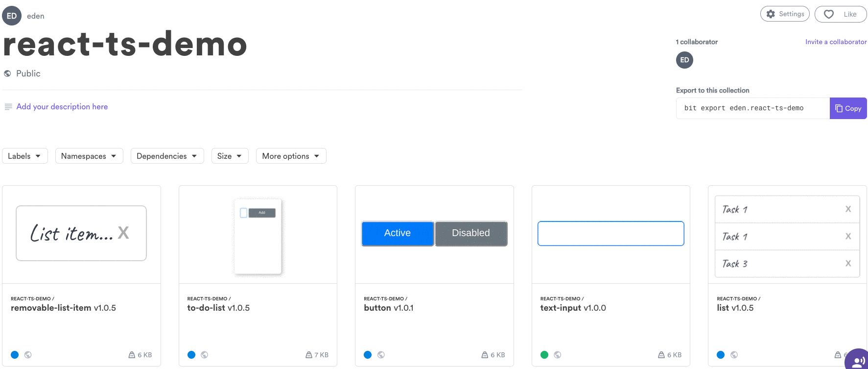This screenshot has height=369, width=868.
Task: Click the blue status dot on list card
Action: tap(721, 355)
